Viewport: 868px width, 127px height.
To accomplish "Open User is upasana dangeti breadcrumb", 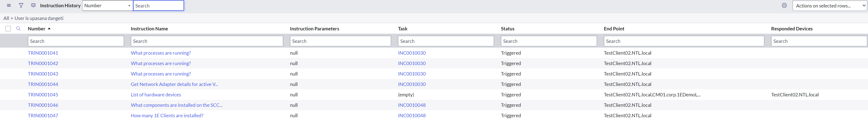I will tap(39, 18).
